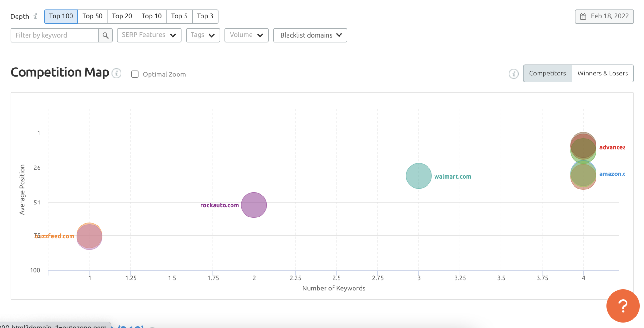
Task: Switch to the Competitors view
Action: 547,73
